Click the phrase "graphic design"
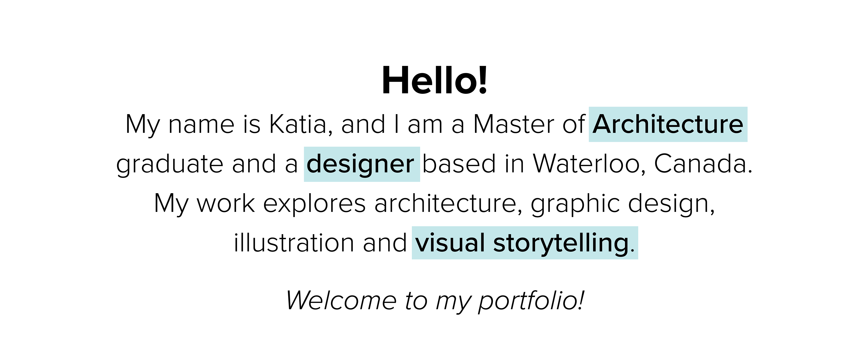868x347 pixels. point(622,204)
